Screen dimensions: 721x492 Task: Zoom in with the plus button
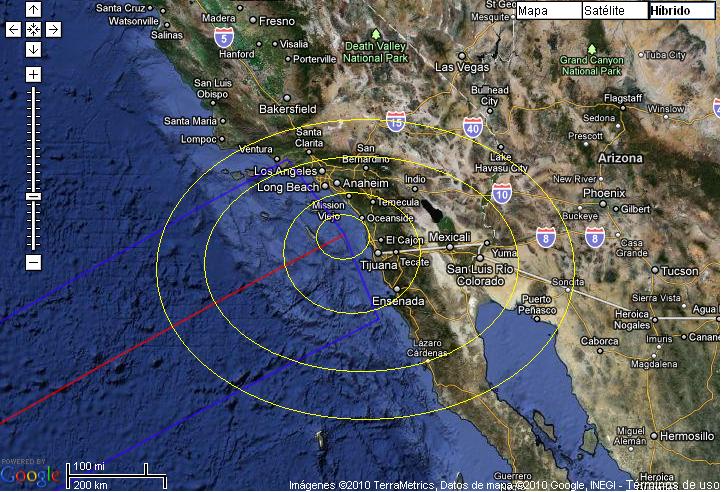tap(33, 74)
